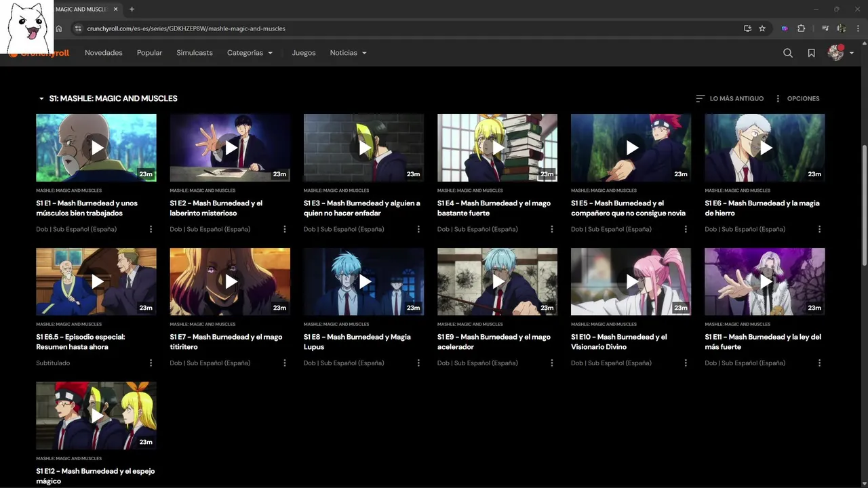Open title S1 E6 la magia de hierro
Viewport: 868px width, 488px height.
coord(762,208)
